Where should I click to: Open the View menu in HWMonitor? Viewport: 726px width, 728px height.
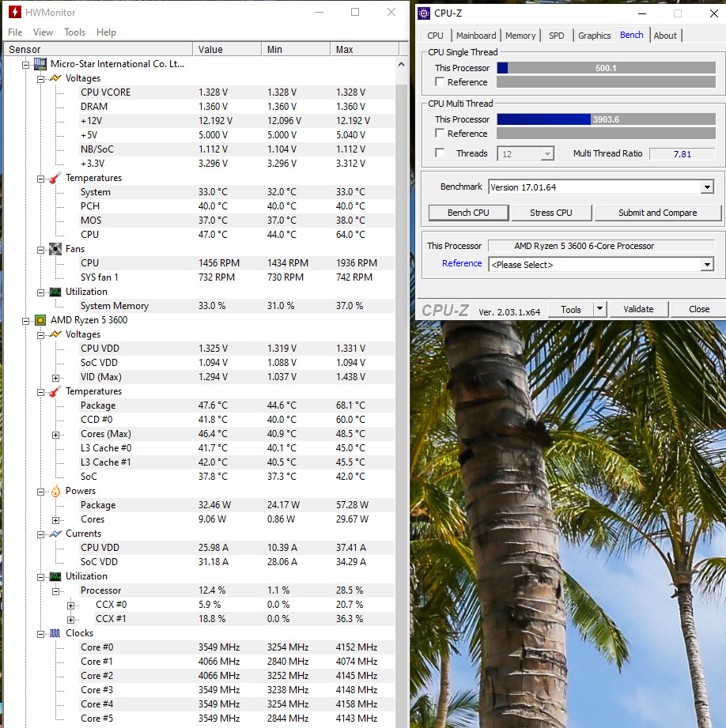tap(43, 32)
